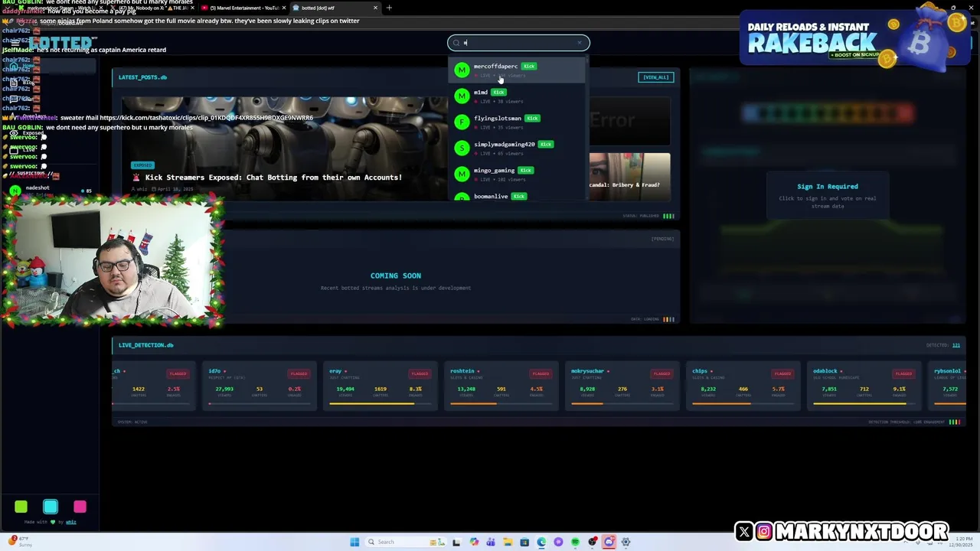Click Kick badge next to mercoffdaperc
This screenshot has height=551, width=980.
point(529,67)
